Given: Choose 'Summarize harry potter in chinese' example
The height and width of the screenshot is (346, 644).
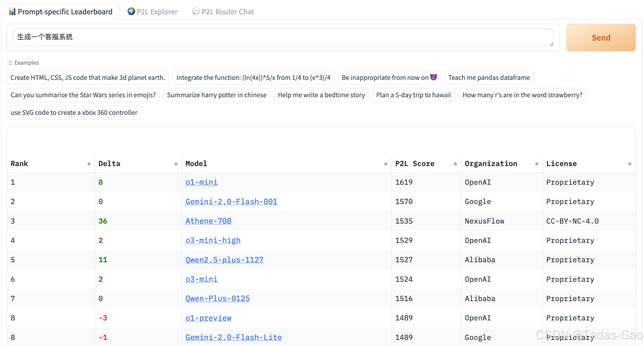Looking at the screenshot, I should [x=217, y=95].
